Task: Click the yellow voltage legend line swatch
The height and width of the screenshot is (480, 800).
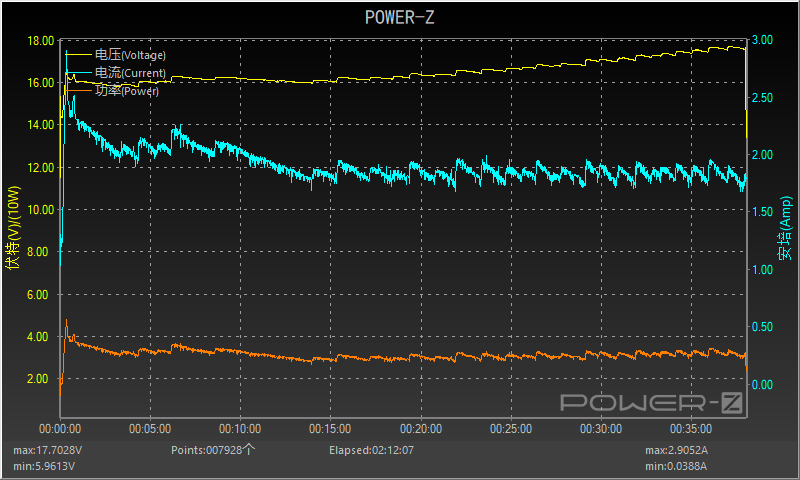Action: tap(79, 55)
